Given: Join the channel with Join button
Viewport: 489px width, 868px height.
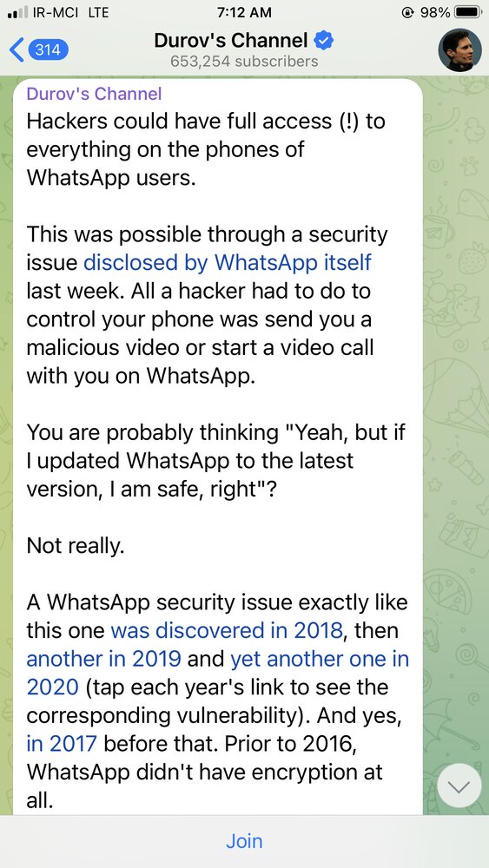Looking at the screenshot, I should [x=244, y=841].
